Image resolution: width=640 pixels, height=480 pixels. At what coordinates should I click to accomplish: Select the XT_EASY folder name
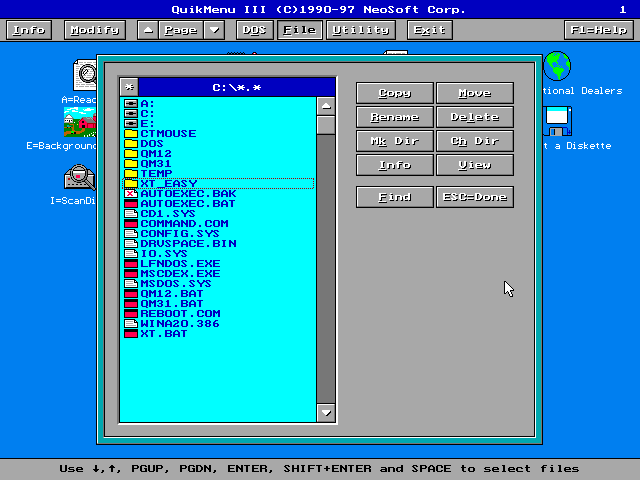(x=169, y=184)
